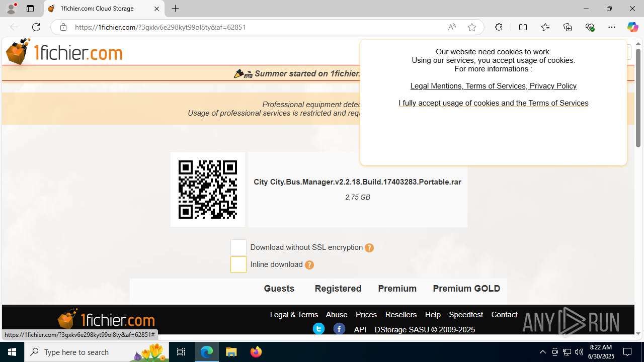Show help for SSL encryption option

pos(369,248)
